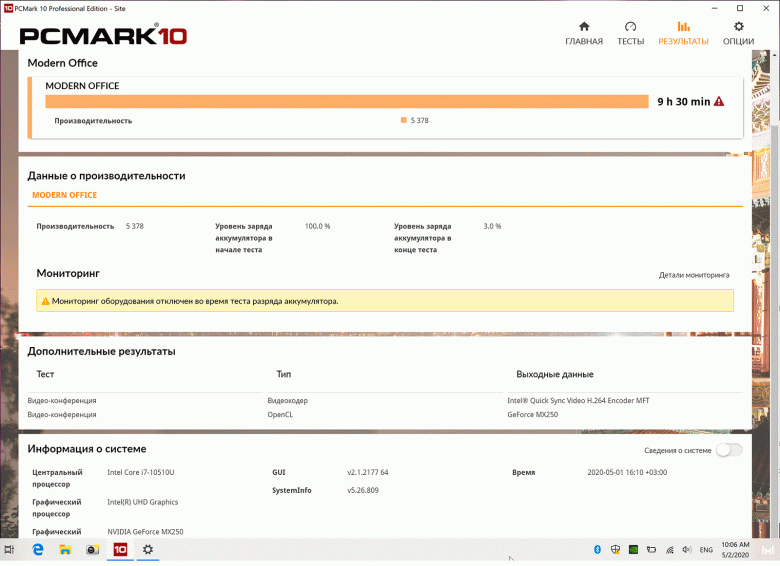Click the GeForce MX250 OpenCL output

(533, 414)
